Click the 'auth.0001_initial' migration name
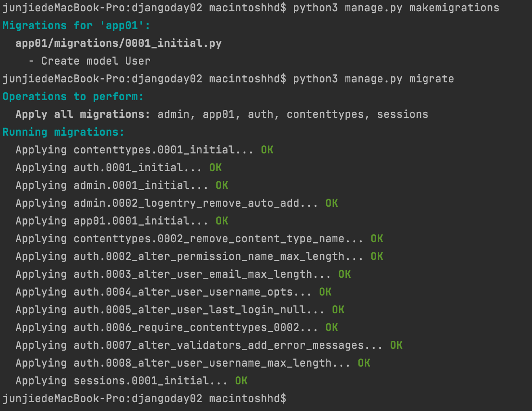Image resolution: width=532 pixels, height=411 pixels. [128, 168]
